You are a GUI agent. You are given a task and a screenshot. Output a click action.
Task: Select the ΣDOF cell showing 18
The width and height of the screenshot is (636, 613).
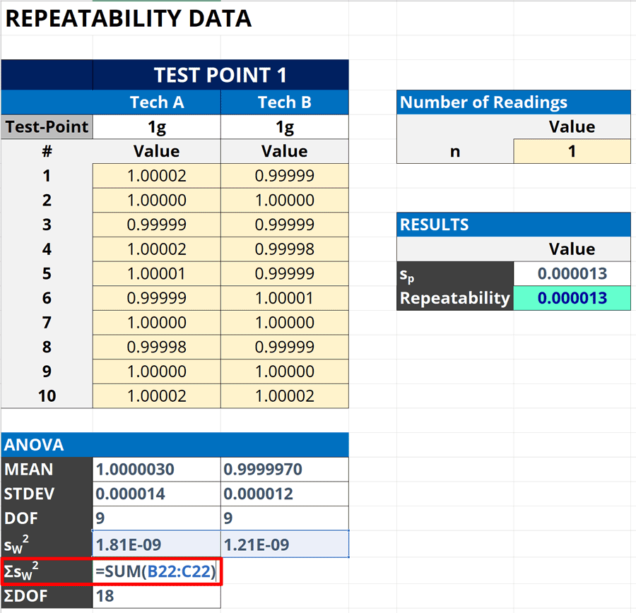tap(157, 596)
